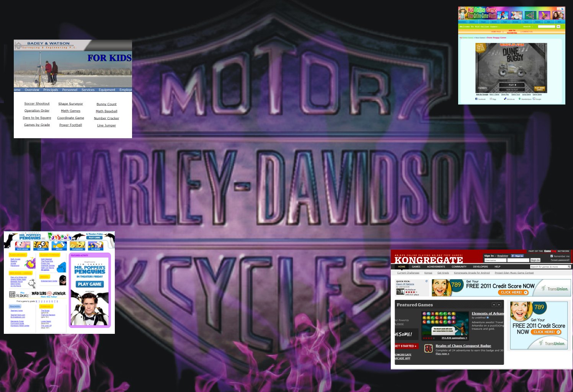Click the Current Challenges link on Kongregate
573x392 pixels.
tap(408, 273)
